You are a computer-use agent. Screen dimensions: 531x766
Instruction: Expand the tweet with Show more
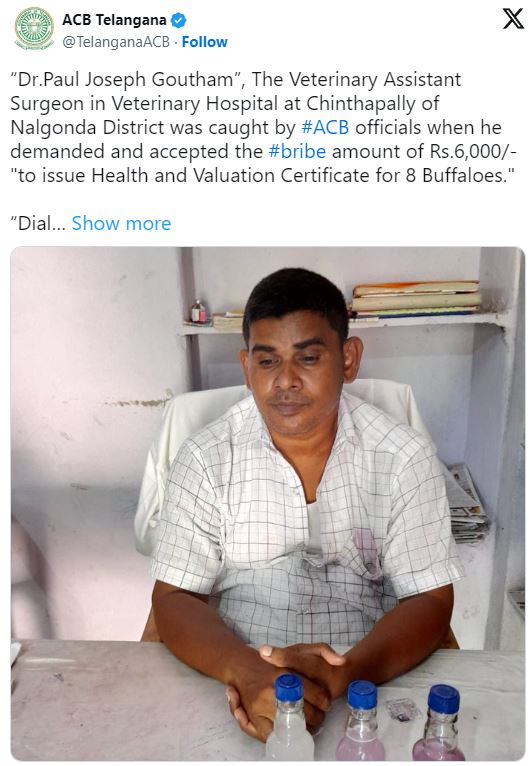click(x=121, y=223)
